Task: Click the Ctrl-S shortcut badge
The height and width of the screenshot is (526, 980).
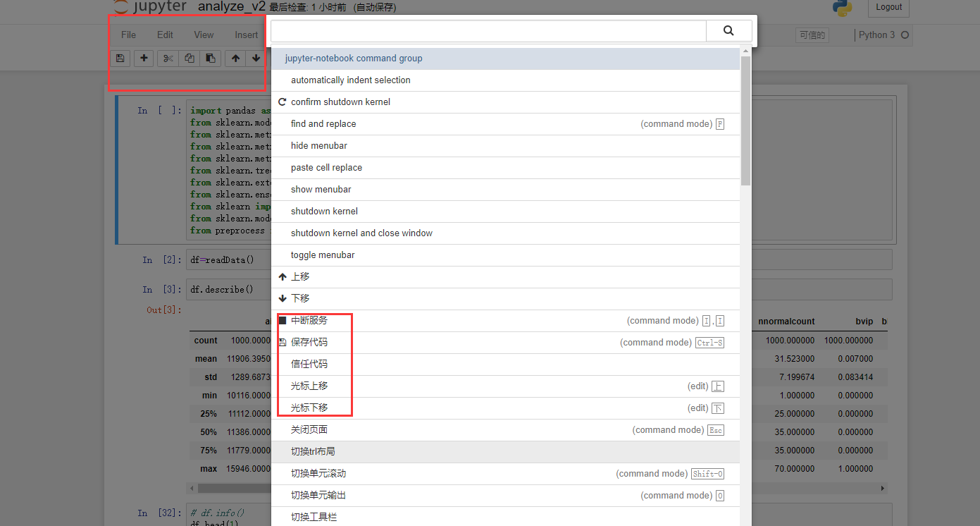Action: (709, 343)
